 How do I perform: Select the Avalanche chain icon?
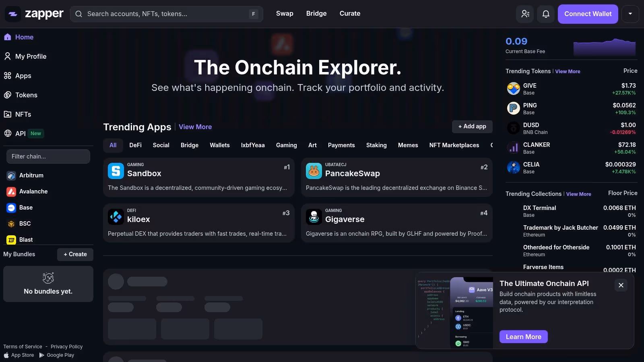coord(11,191)
